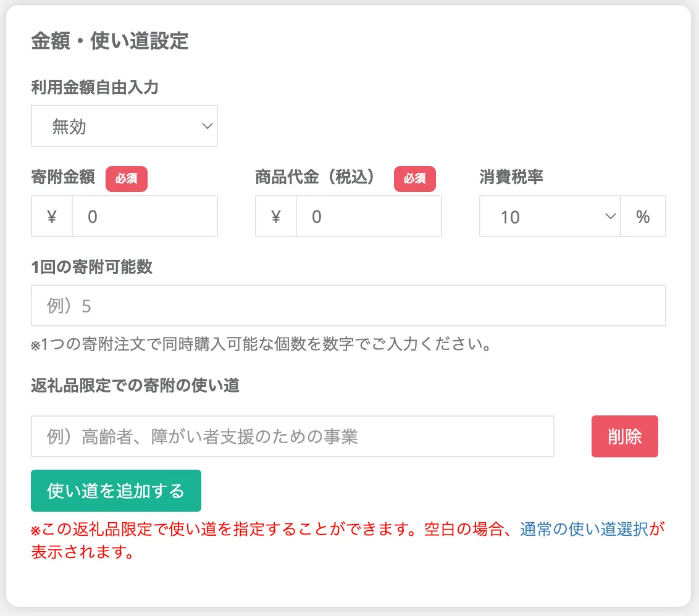The image size is (699, 616).
Task: Open the 利用金額自由入力 dropdown showing 無効
Action: click(124, 126)
